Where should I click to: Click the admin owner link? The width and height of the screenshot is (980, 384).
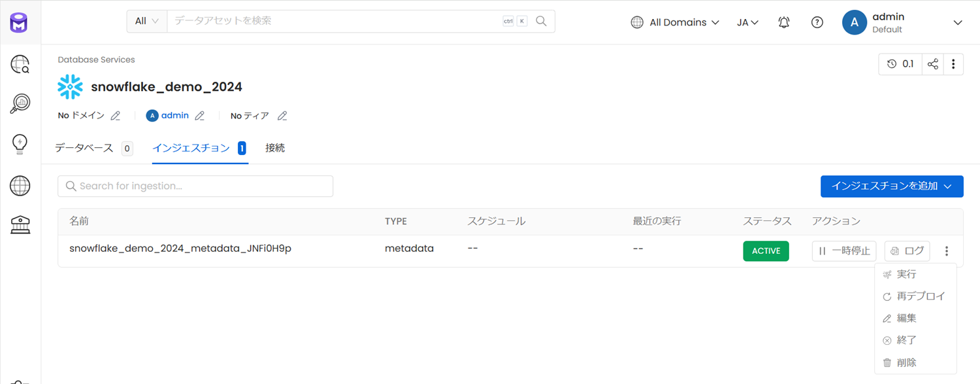175,116
